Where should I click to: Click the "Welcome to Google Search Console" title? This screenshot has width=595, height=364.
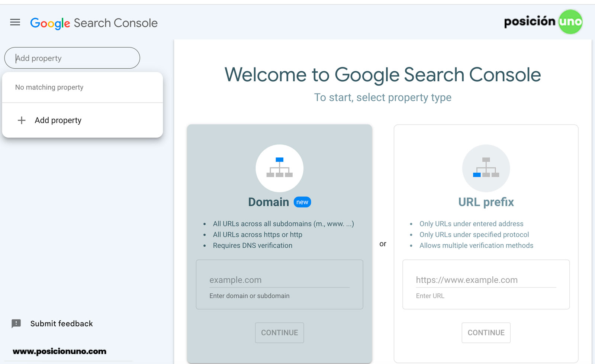(382, 75)
